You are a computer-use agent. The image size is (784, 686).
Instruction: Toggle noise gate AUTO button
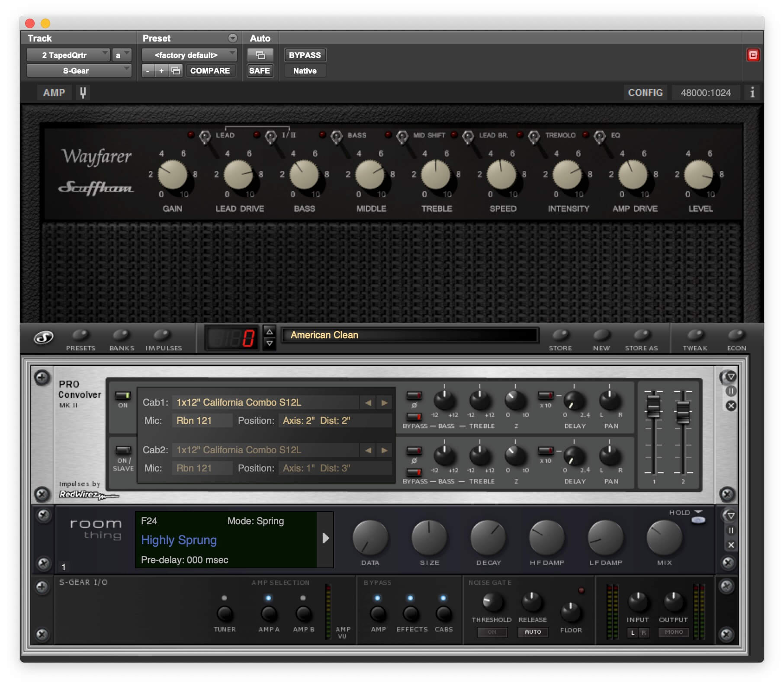[533, 632]
